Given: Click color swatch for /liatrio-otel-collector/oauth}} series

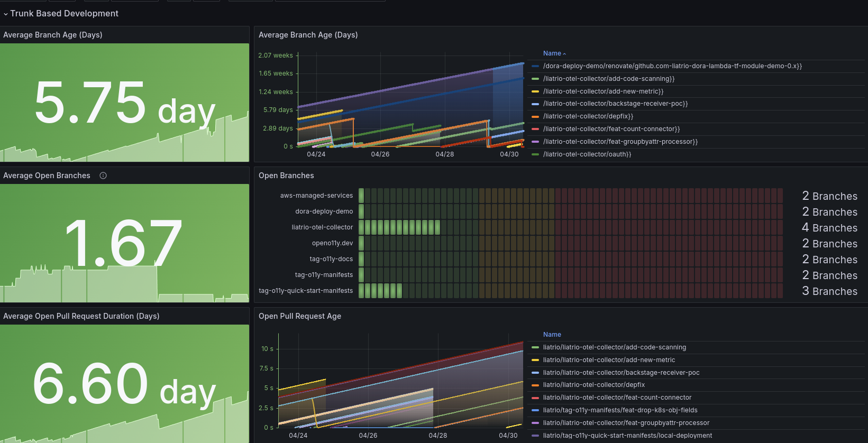Looking at the screenshot, I should click(535, 154).
